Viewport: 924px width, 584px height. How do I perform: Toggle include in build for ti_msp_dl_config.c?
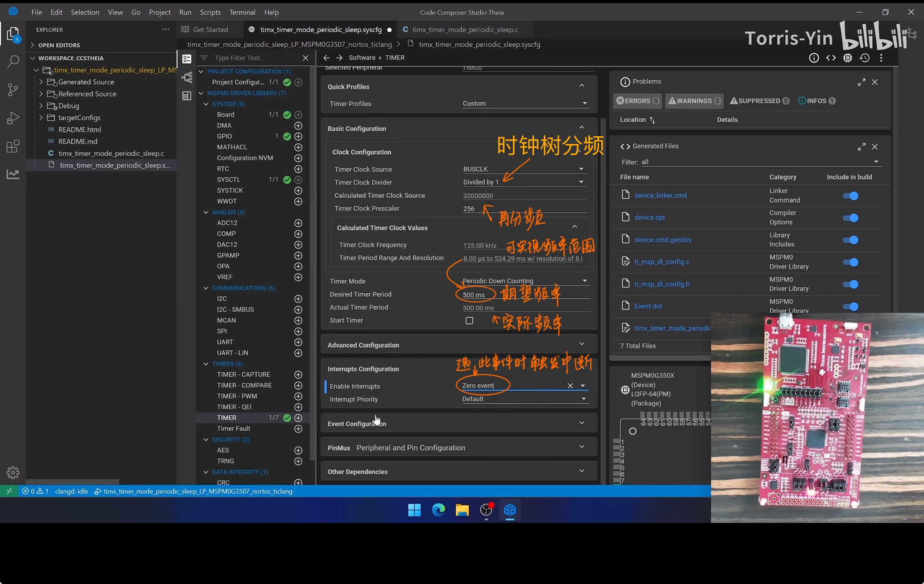850,262
